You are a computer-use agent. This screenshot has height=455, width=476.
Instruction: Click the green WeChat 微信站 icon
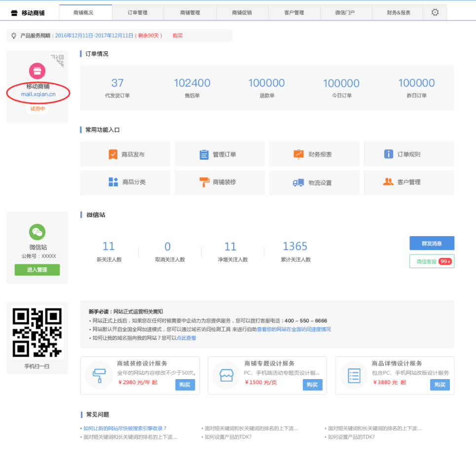[x=37, y=232]
